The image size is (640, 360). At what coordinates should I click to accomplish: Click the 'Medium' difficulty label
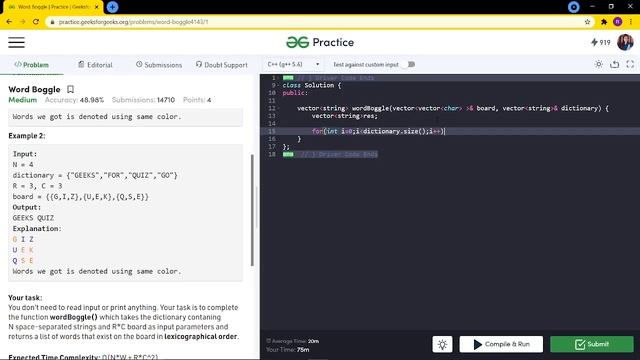coord(22,100)
